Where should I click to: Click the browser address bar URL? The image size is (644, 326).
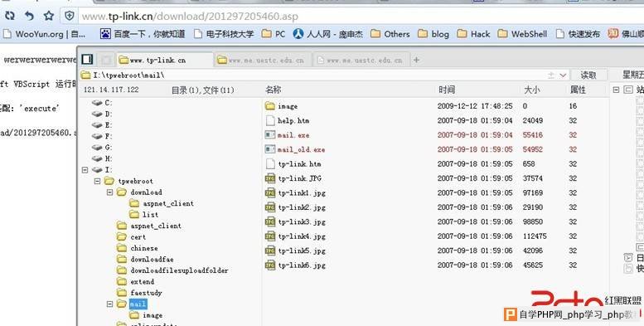[x=190, y=17]
